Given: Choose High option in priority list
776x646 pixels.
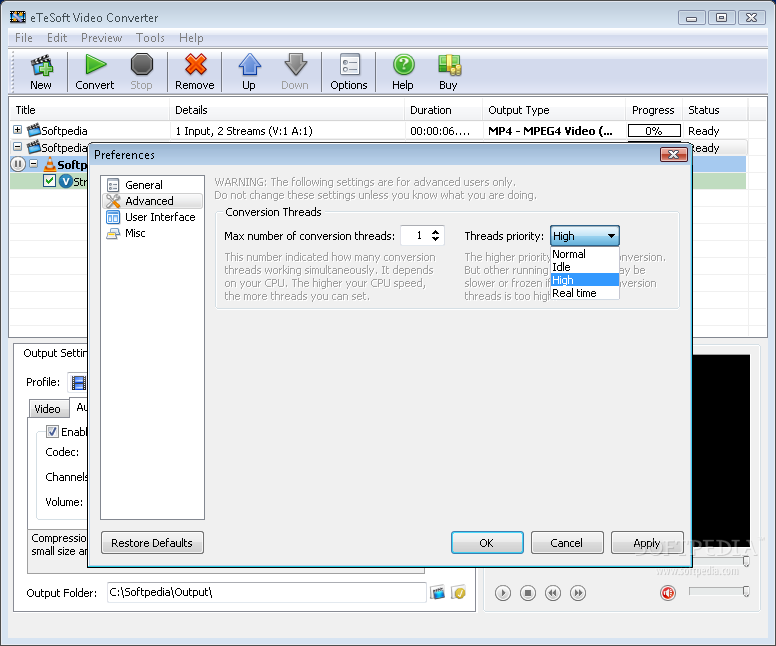Looking at the screenshot, I should click(584, 280).
